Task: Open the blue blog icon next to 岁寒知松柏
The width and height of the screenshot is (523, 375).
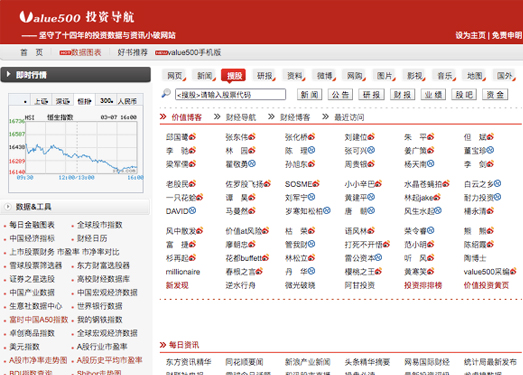Action: click(327, 211)
